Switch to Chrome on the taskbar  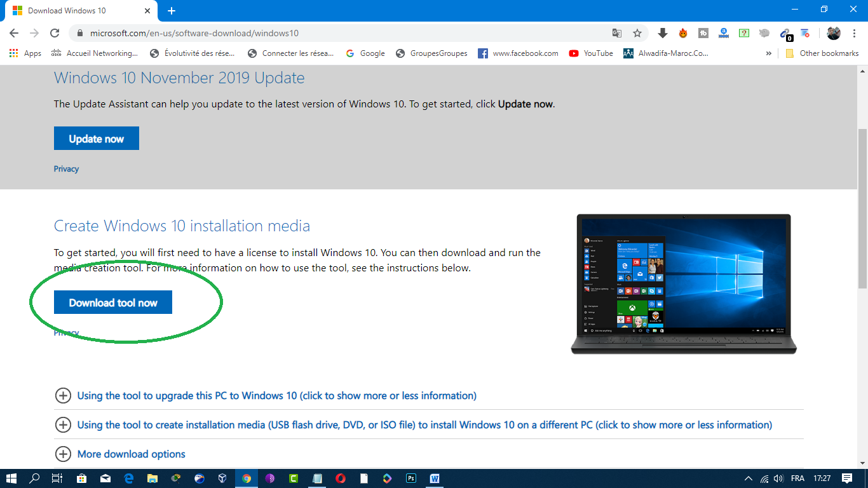coord(247,478)
